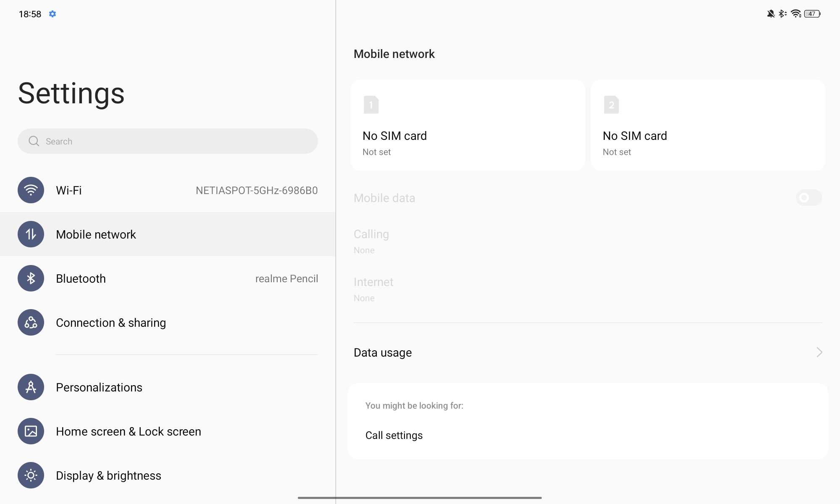840x504 pixels.
Task: Open the Internet preference option
Action: click(x=588, y=289)
